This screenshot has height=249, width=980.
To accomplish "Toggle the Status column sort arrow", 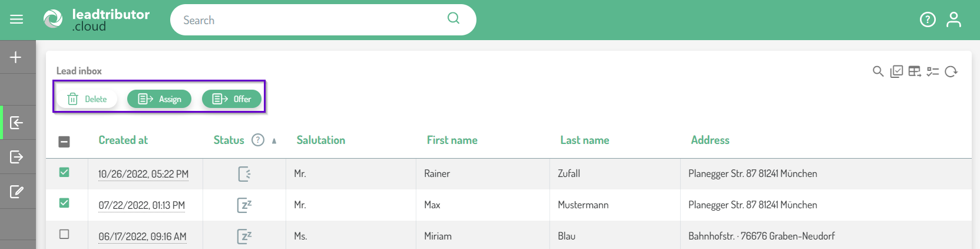I will [x=274, y=141].
